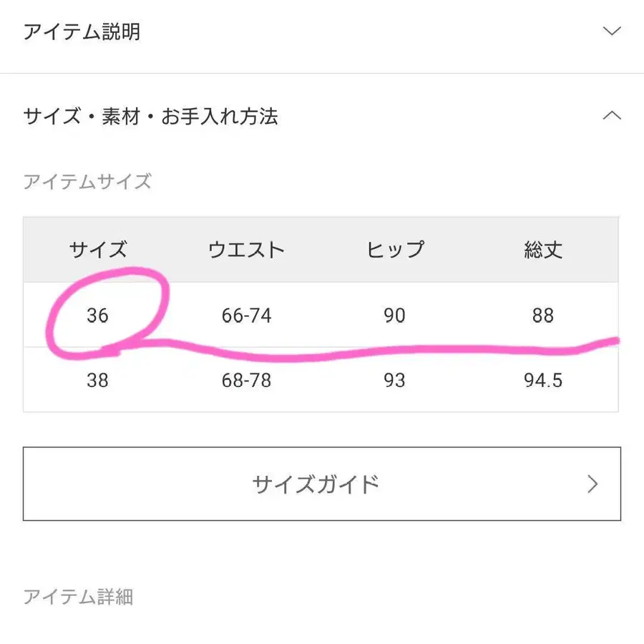Select the circled size 36
644x644 pixels.
(x=98, y=315)
